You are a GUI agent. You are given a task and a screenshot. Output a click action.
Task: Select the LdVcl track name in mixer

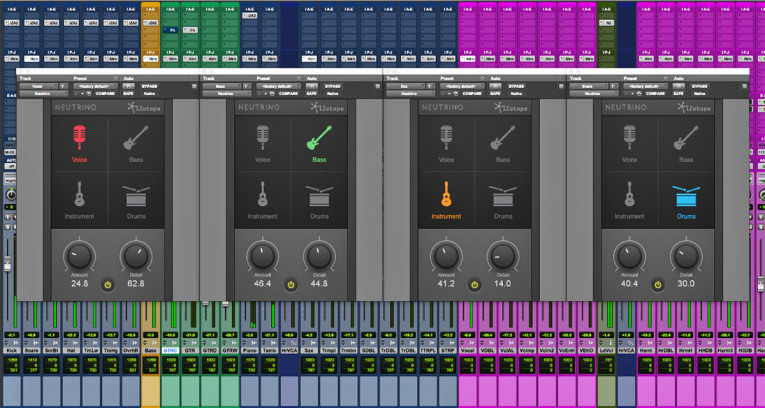606,350
